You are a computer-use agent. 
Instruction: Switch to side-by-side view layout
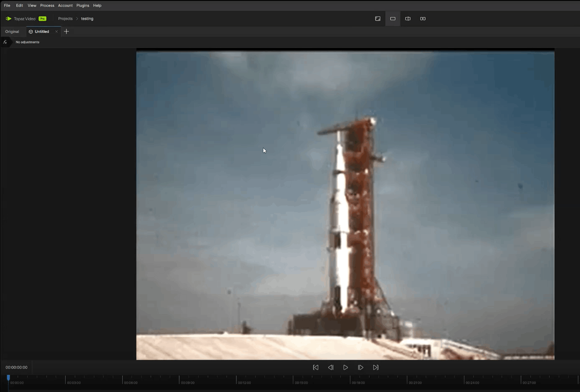[x=422, y=19]
